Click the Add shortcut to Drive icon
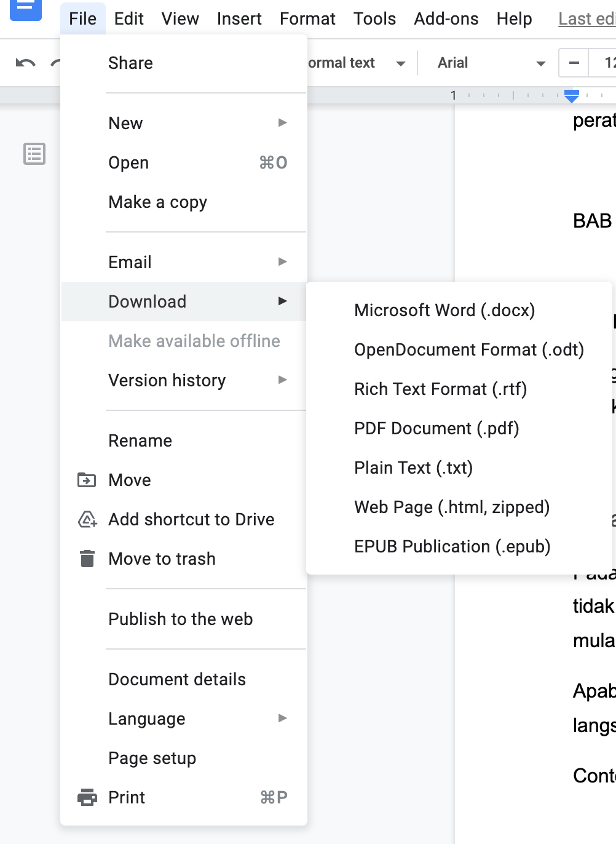The image size is (616, 844). (87, 519)
